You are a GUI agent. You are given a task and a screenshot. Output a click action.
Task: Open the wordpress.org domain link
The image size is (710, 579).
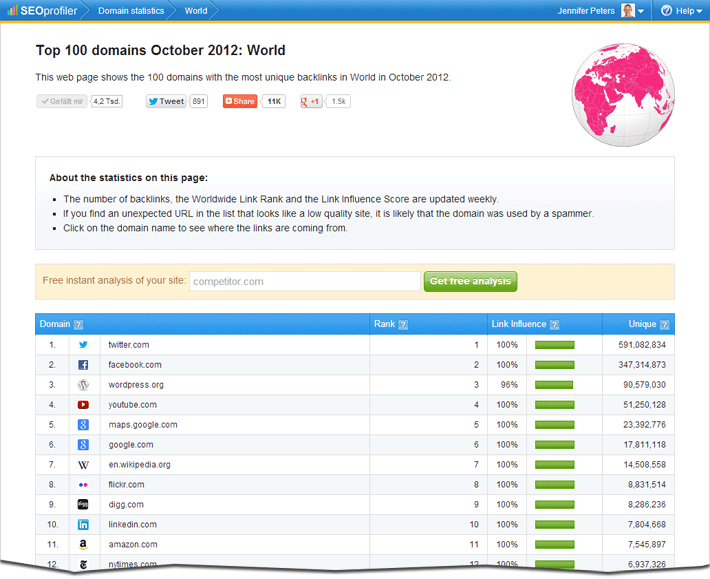(x=136, y=385)
